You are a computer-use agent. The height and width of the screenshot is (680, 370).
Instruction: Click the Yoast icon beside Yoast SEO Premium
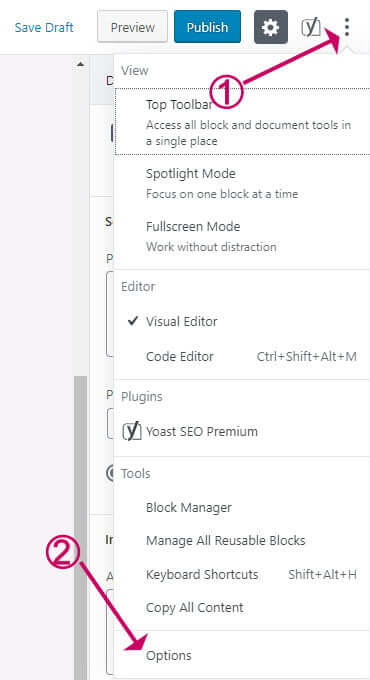(x=131, y=432)
